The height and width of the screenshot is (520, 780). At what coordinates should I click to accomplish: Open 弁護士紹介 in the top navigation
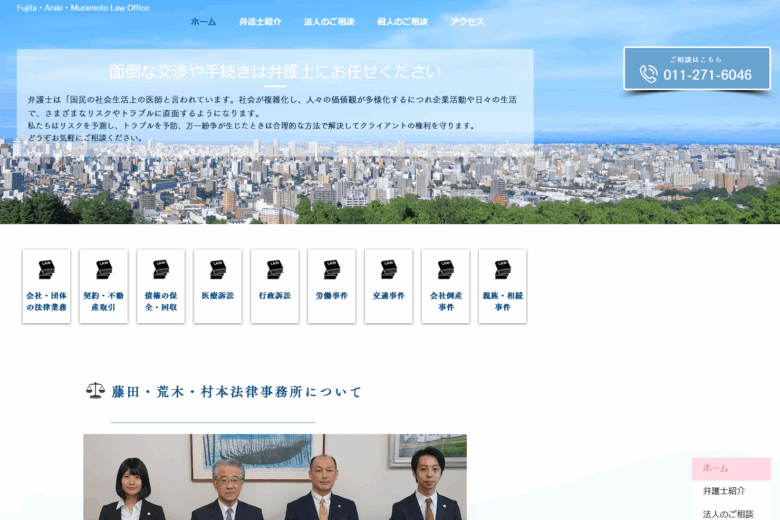pyautogui.click(x=260, y=21)
